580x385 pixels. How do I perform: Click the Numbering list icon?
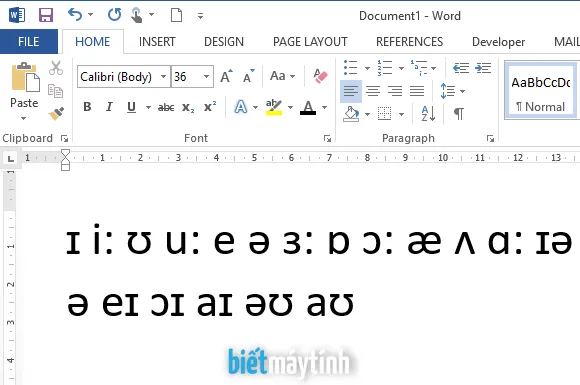coord(385,68)
